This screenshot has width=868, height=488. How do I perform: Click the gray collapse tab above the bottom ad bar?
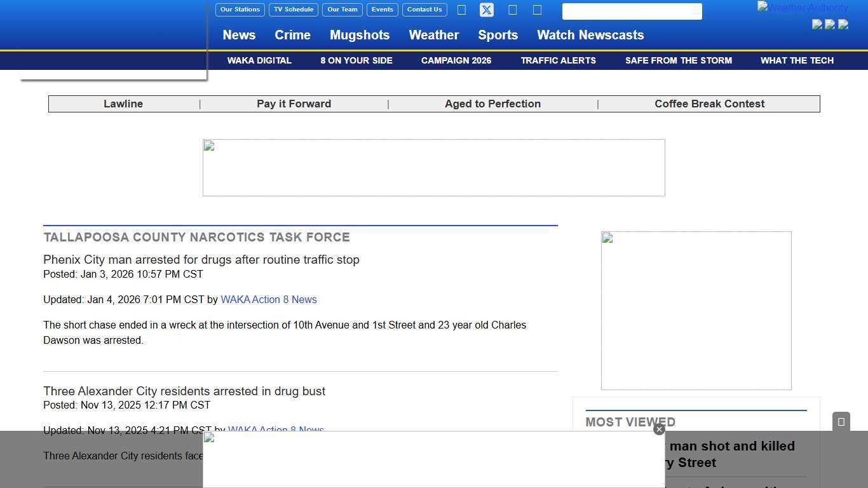[841, 422]
